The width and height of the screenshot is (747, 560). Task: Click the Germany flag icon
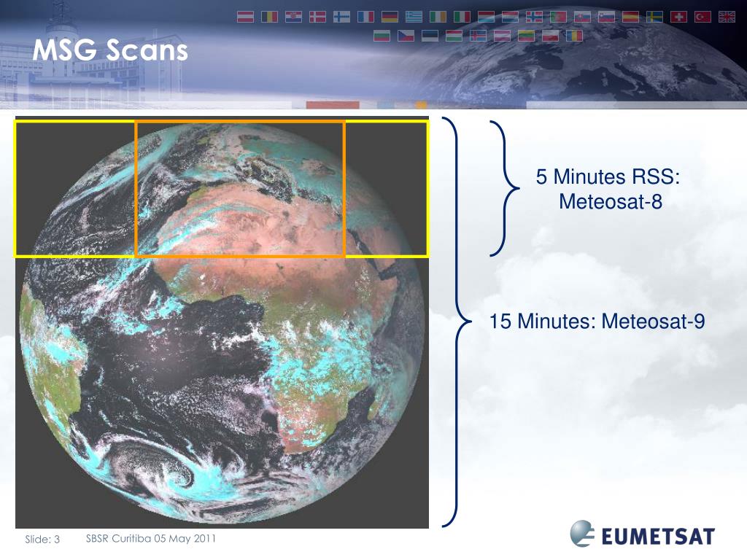(x=390, y=17)
